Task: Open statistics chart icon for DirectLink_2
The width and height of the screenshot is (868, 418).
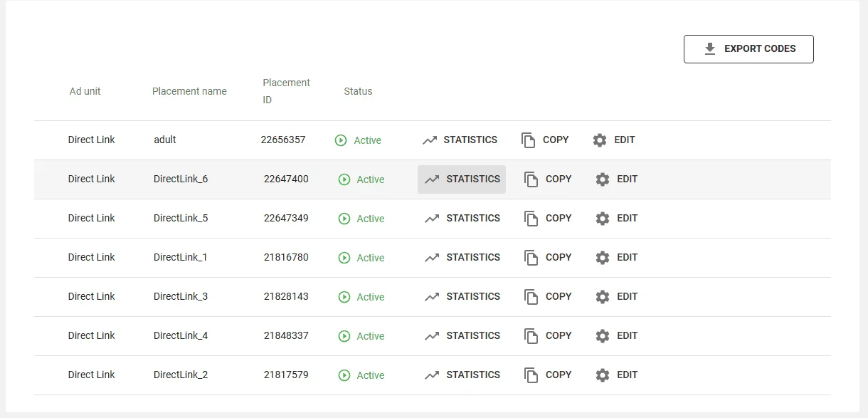Action: (432, 375)
